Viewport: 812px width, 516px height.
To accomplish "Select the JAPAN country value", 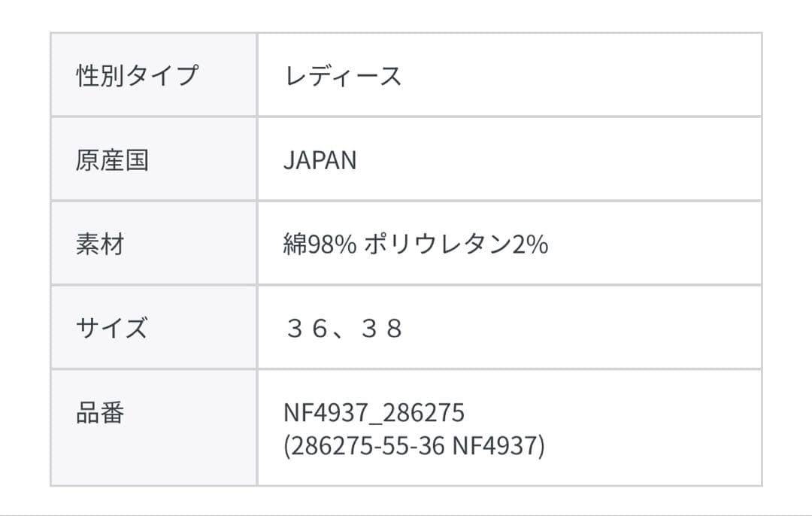I will [320, 160].
